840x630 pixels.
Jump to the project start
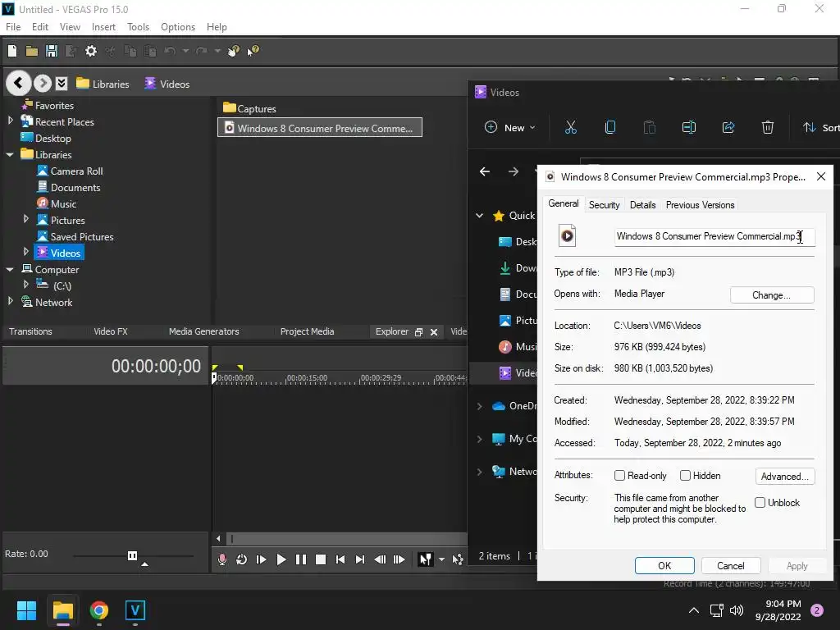[x=340, y=559]
